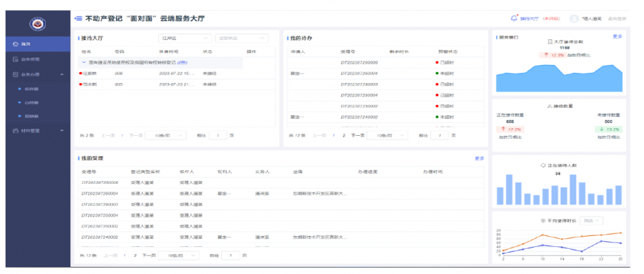Click the round emblem logo in the sidebar

pos(37,24)
